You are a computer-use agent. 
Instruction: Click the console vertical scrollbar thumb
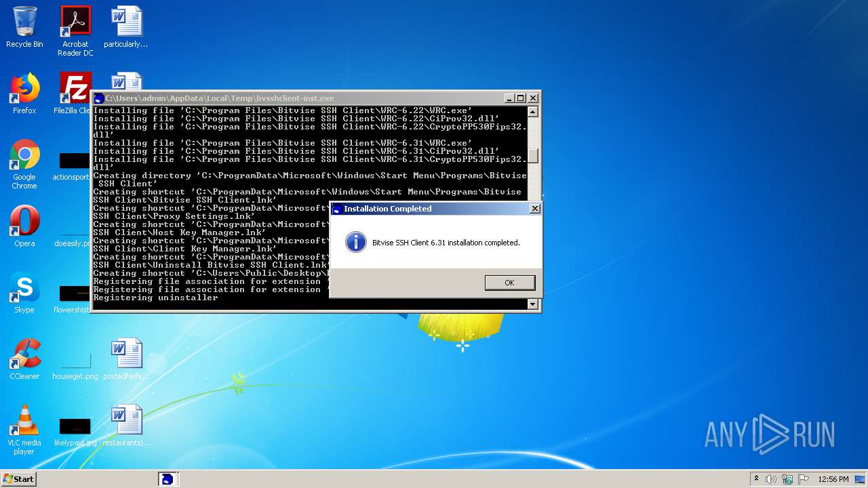(x=533, y=155)
